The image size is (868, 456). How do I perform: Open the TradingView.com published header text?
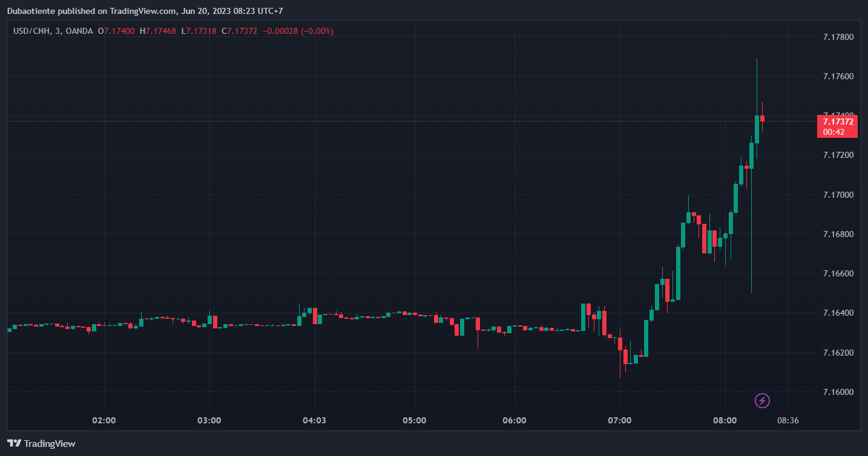point(144,11)
